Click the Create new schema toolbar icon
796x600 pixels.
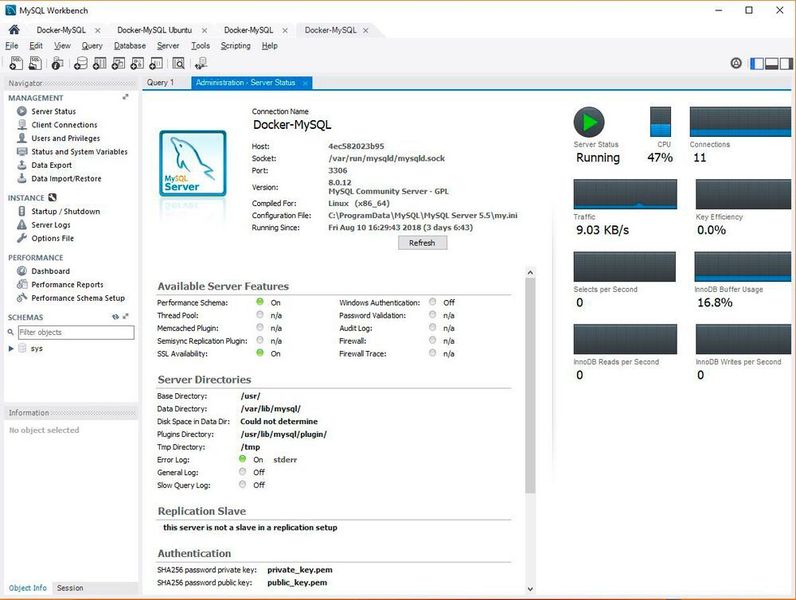pyautogui.click(x=81, y=63)
